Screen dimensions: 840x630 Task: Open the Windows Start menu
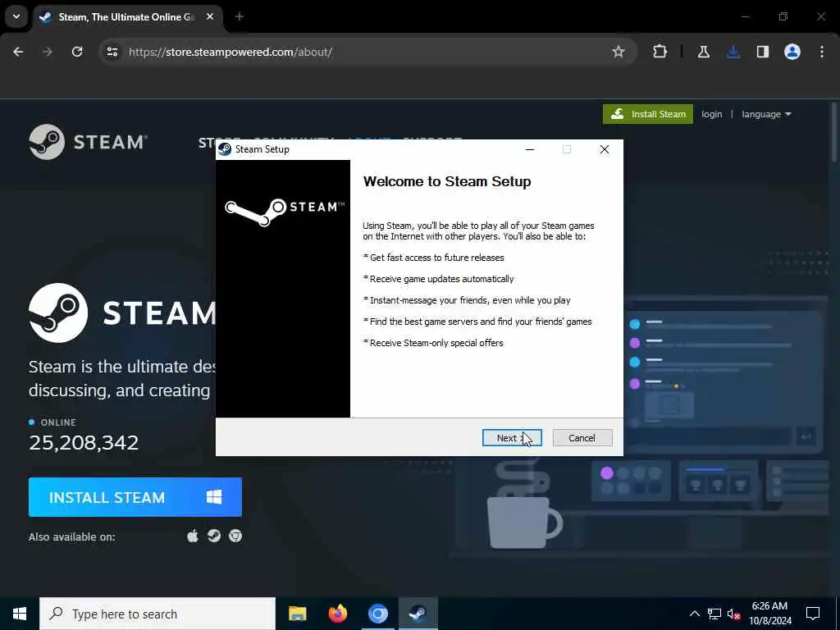point(20,614)
